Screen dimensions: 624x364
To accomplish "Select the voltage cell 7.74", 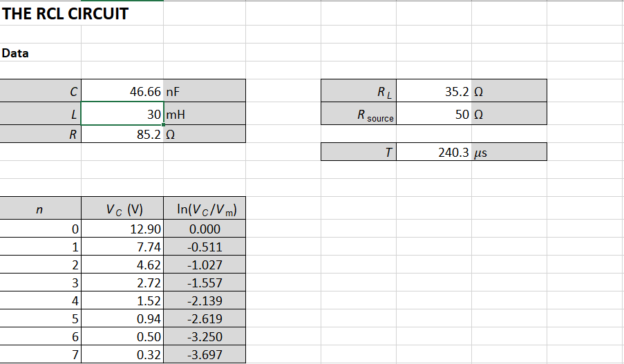I will click(x=122, y=247).
